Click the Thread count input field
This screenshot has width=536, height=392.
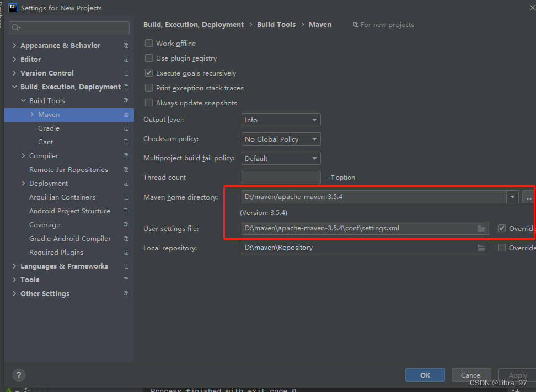(x=281, y=178)
